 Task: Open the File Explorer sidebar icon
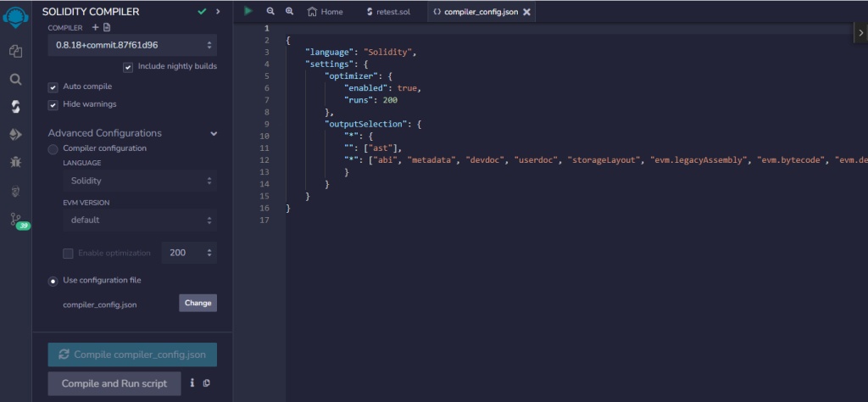[15, 51]
